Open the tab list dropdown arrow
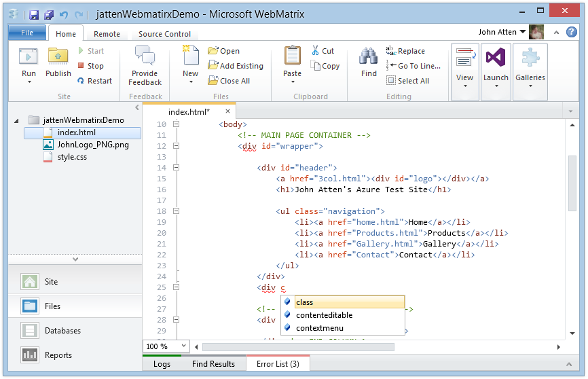 (x=570, y=111)
